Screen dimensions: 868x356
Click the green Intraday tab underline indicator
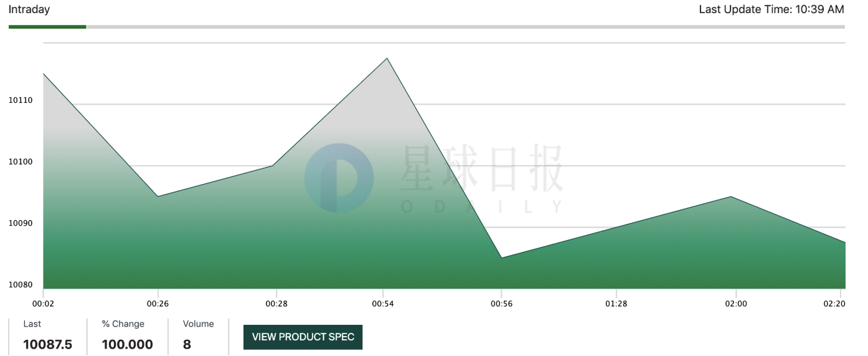point(47,27)
